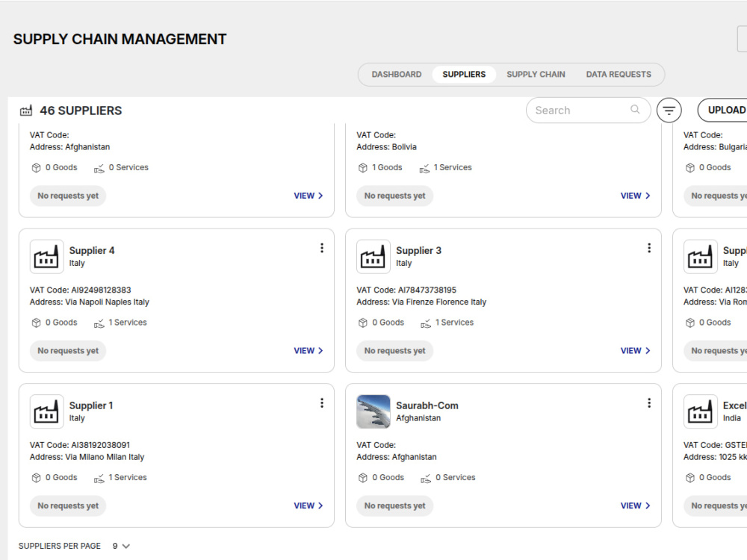747x560 pixels.
Task: Select the Suppliers tab
Action: pos(464,74)
